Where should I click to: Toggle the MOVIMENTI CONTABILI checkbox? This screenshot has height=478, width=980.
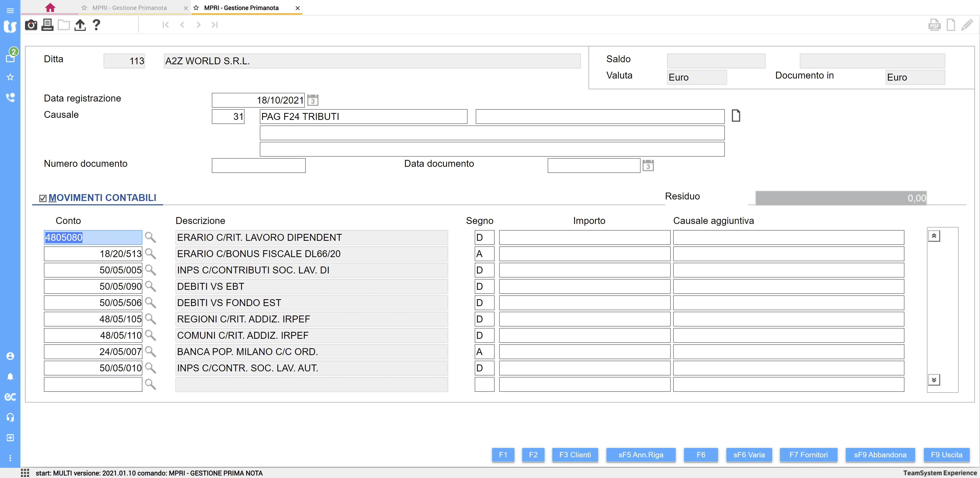click(x=43, y=198)
